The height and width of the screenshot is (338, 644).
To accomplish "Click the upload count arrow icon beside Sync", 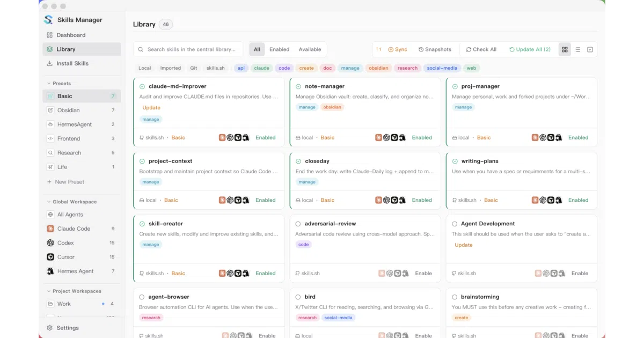I will (378, 49).
